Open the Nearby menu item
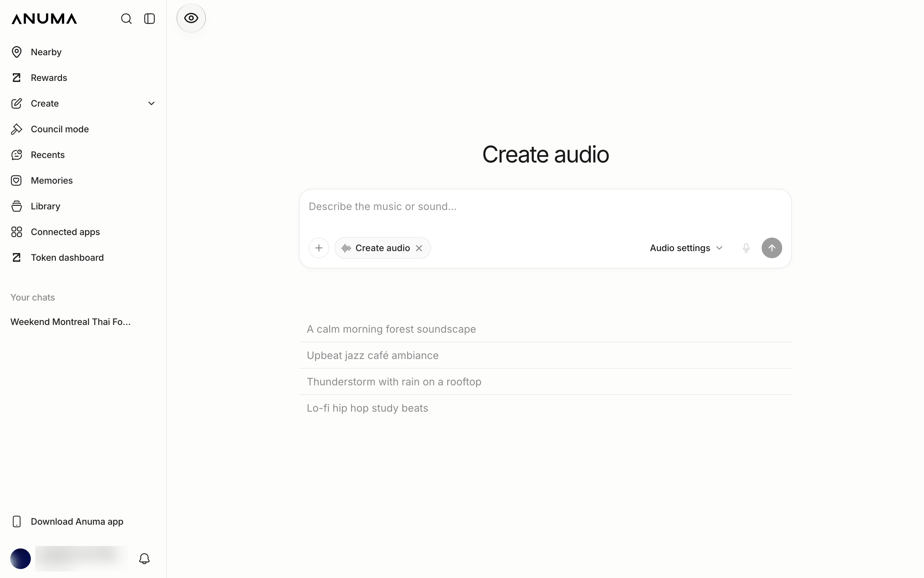924x578 pixels. [x=83, y=52]
